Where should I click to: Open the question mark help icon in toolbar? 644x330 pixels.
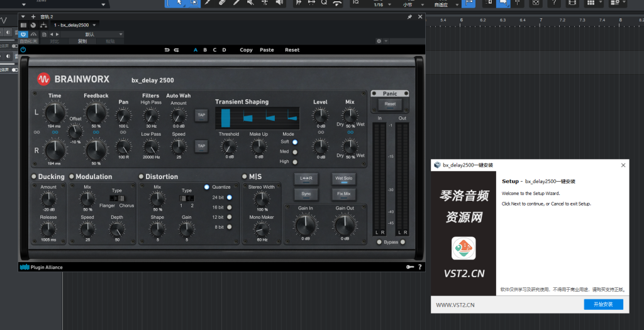pyautogui.click(x=555, y=3)
